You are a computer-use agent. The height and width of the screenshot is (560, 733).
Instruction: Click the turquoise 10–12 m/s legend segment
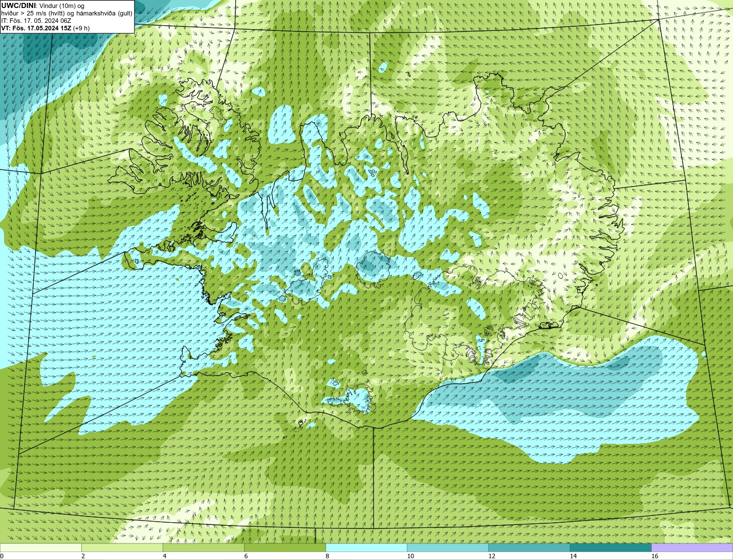(x=448, y=547)
